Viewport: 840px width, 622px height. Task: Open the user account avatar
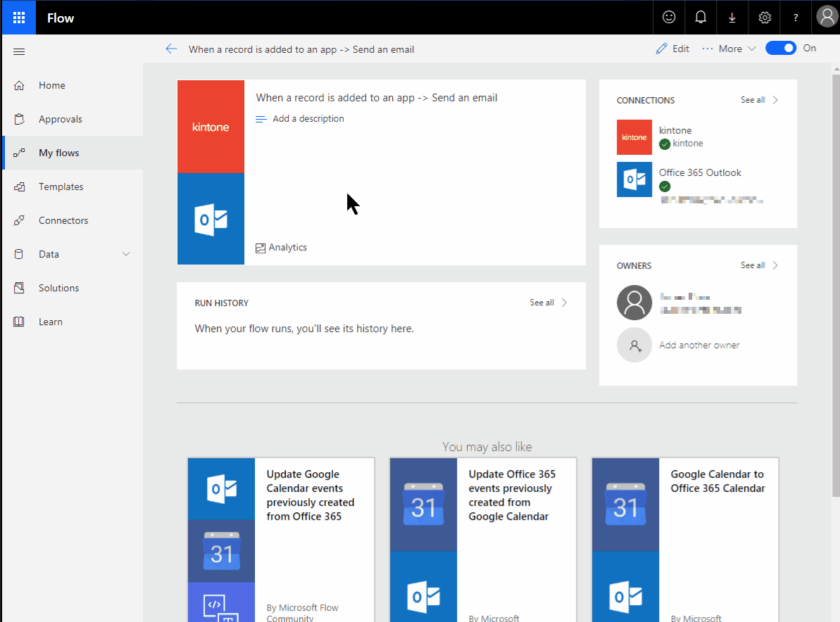click(827, 18)
